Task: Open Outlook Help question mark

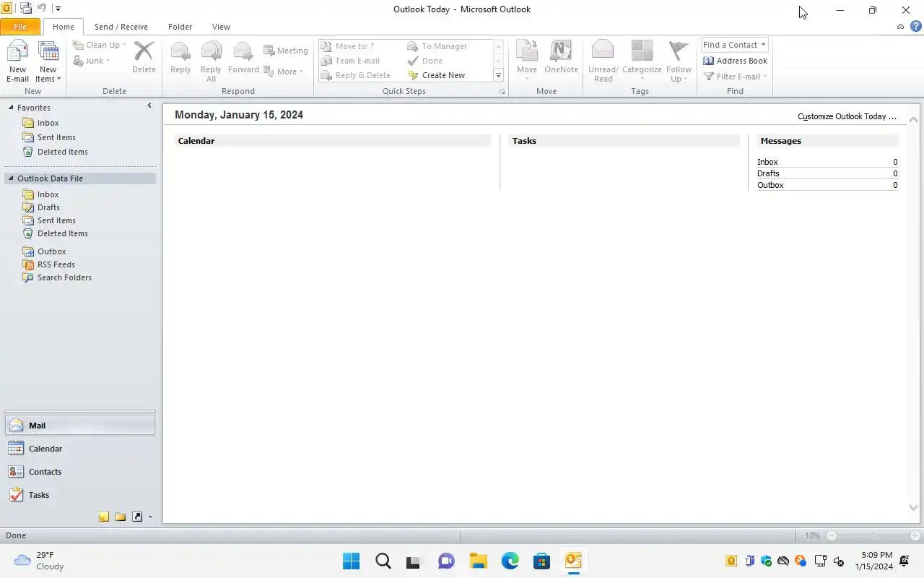Action: pyautogui.click(x=915, y=26)
